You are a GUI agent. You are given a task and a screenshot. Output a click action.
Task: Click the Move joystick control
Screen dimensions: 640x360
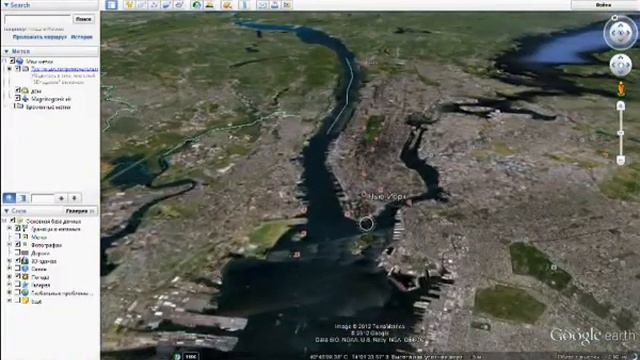620,65
